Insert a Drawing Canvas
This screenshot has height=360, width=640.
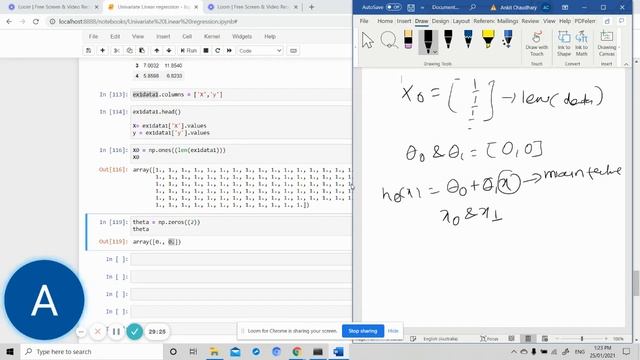point(607,43)
